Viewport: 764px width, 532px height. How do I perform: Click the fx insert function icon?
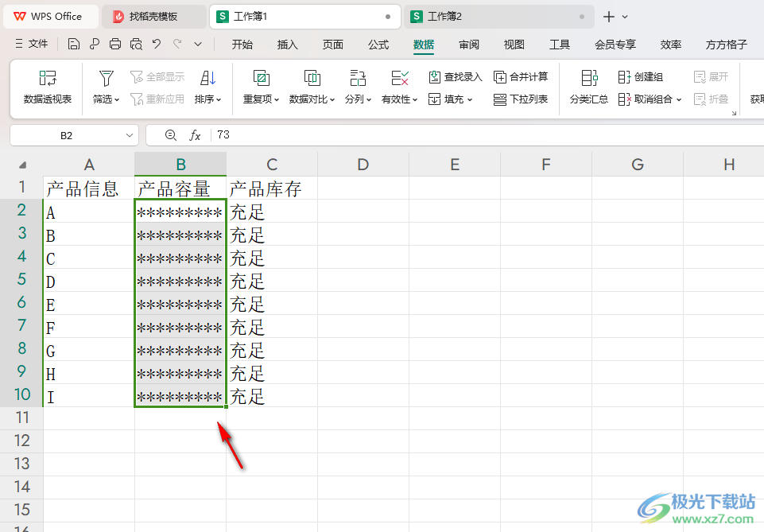(x=195, y=135)
